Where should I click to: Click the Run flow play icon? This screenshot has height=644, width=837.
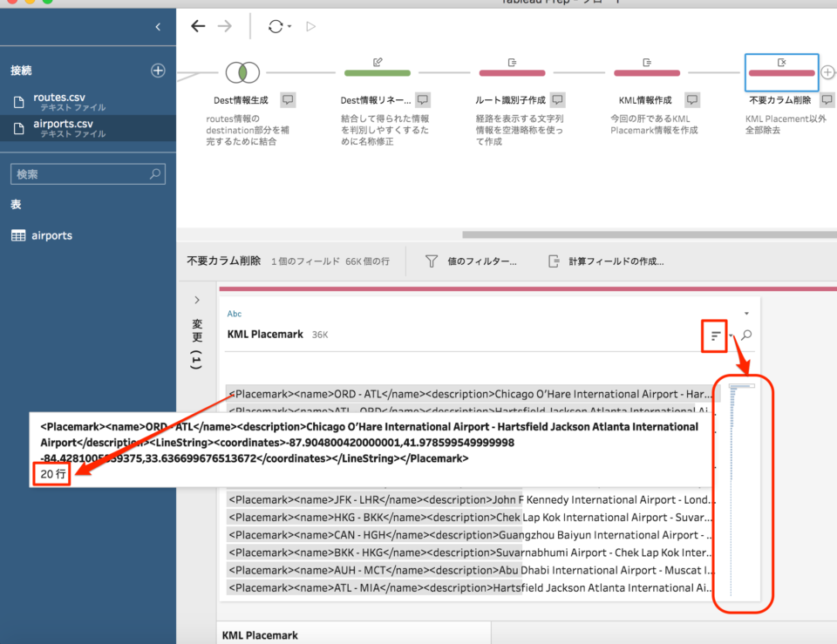click(310, 26)
